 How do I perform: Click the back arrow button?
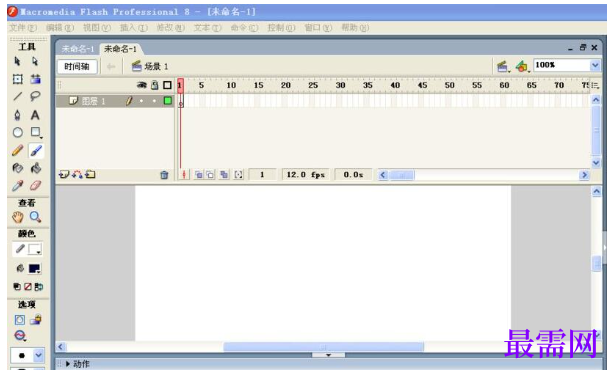(x=111, y=67)
